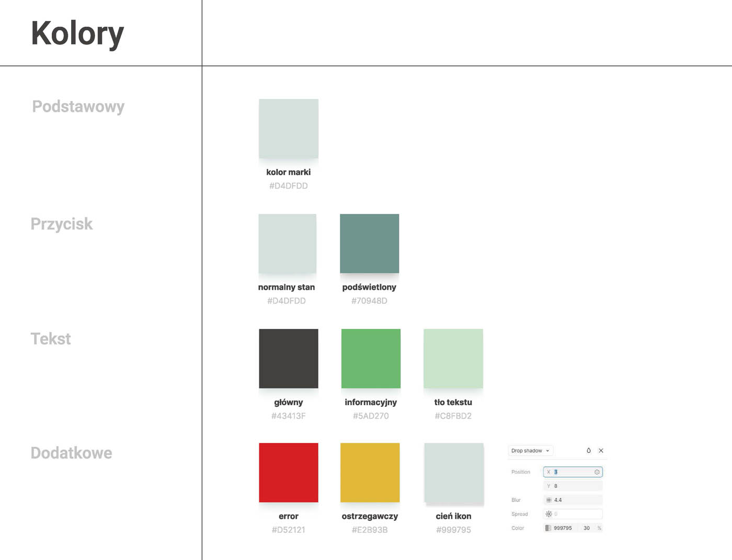The image size is (732, 560).
Task: Select the cień ikon swatch
Action: (x=453, y=473)
